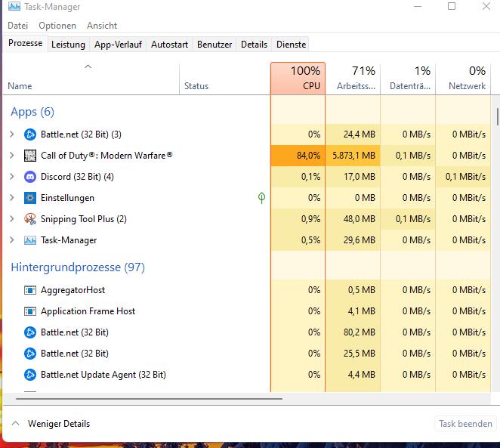Open the Datei menu

(x=18, y=26)
